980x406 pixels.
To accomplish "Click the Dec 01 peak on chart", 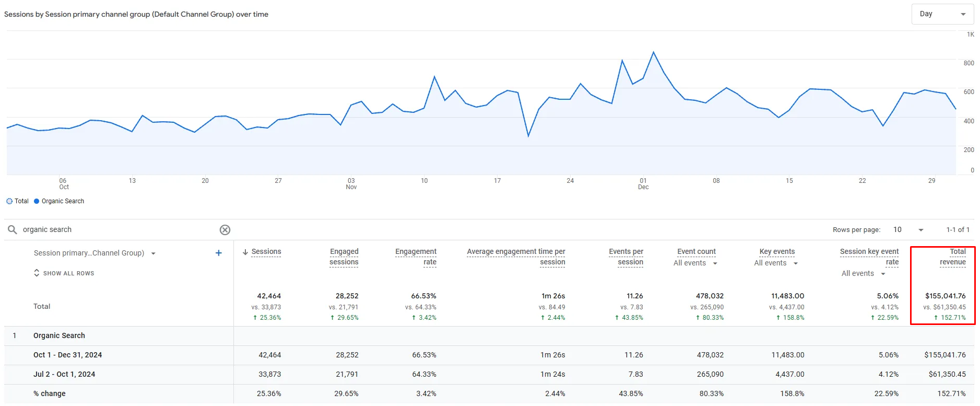I will point(654,52).
